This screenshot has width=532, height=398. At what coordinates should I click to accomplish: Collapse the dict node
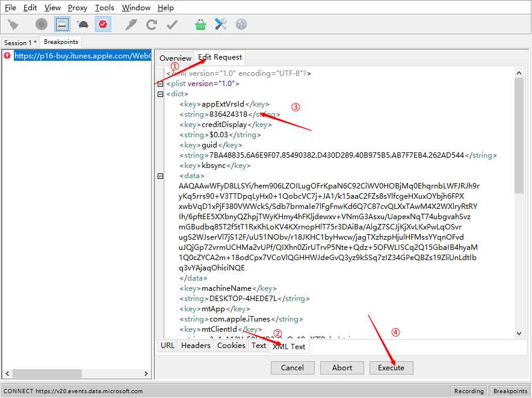[x=161, y=94]
